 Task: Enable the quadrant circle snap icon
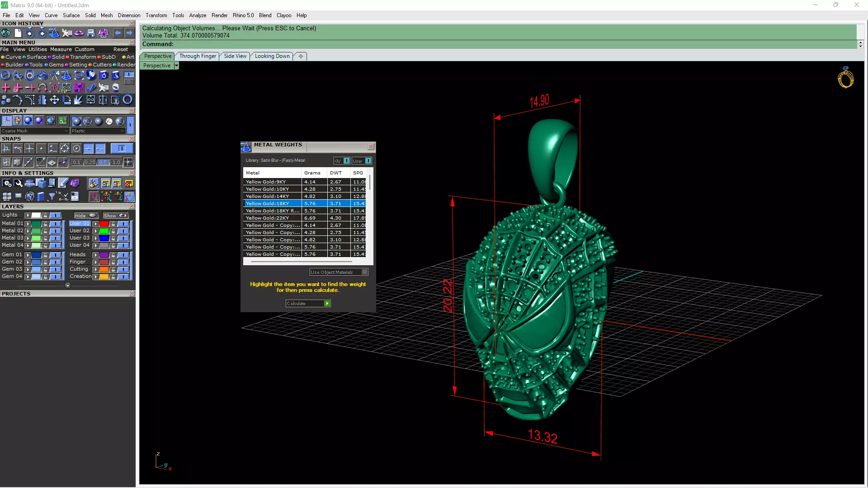[x=65, y=148]
